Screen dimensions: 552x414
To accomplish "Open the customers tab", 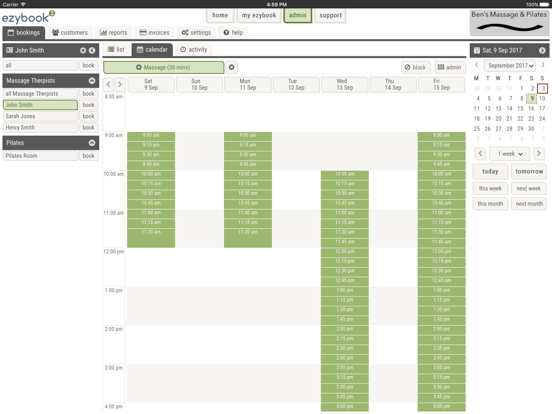I will click(x=70, y=33).
